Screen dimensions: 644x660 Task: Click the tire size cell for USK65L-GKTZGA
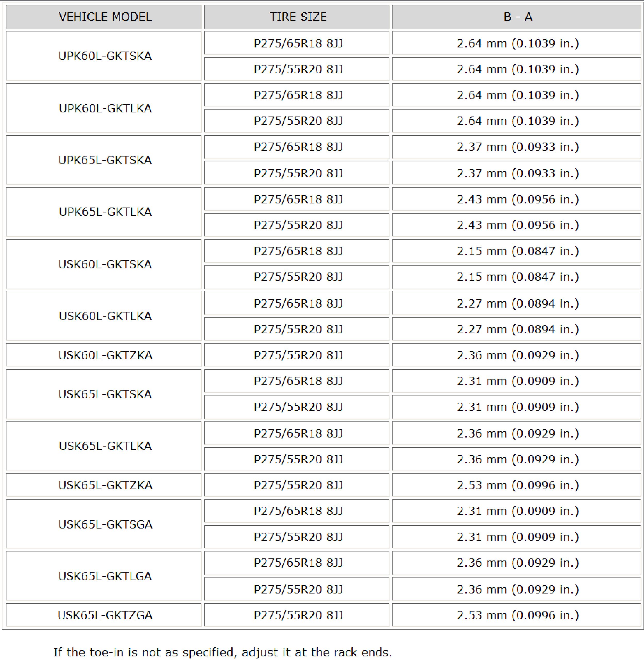tap(298, 615)
